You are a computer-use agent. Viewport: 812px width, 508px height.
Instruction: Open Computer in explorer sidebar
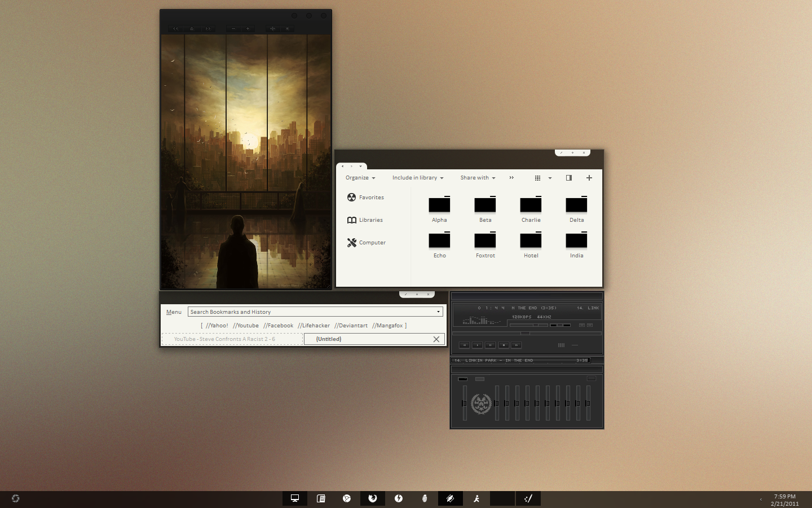click(x=367, y=243)
